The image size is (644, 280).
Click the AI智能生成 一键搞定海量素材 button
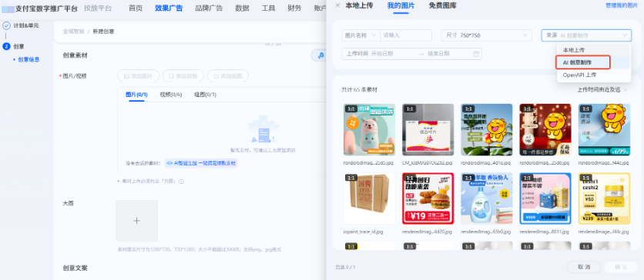tap(201, 163)
